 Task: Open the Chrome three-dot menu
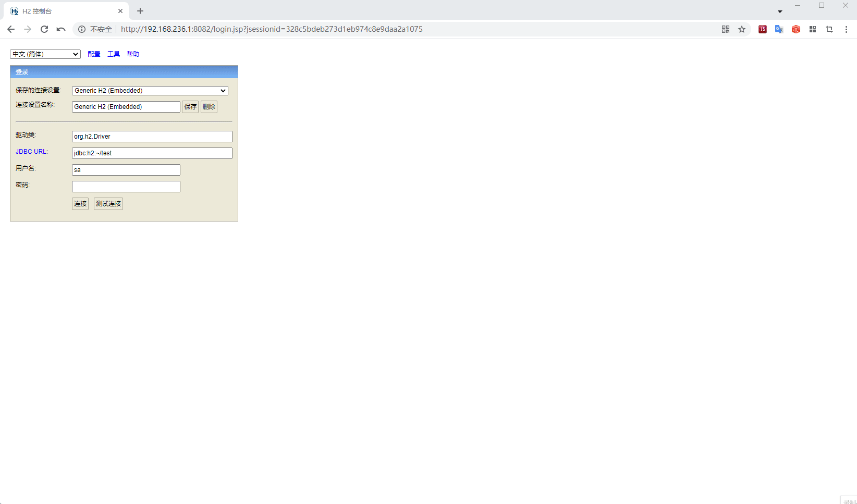click(x=846, y=29)
